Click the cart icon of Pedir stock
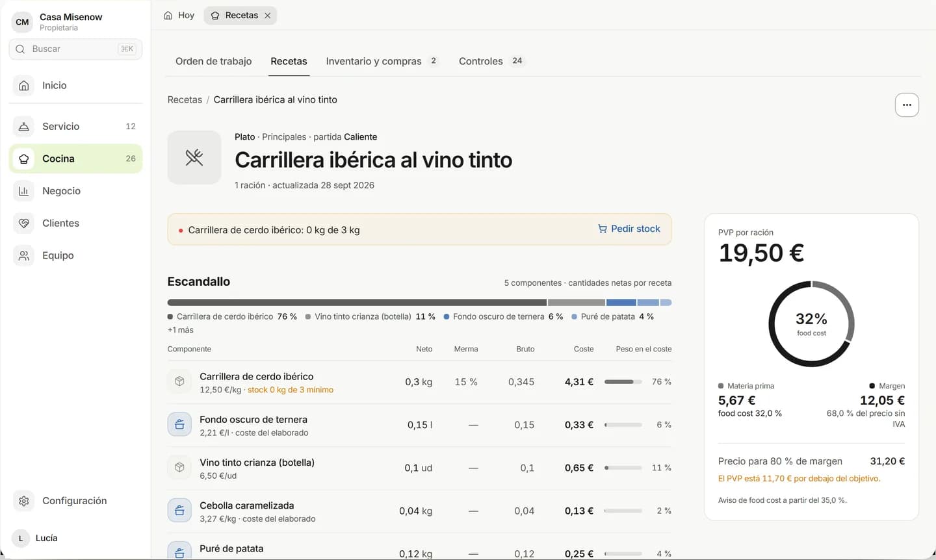The image size is (936, 560). (x=603, y=229)
